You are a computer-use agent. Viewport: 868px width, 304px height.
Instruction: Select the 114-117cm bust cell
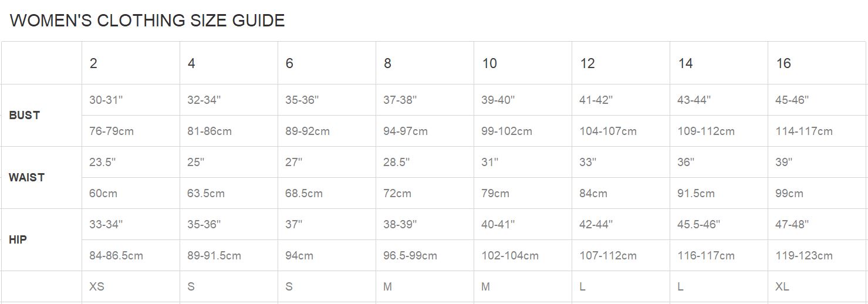(803, 131)
